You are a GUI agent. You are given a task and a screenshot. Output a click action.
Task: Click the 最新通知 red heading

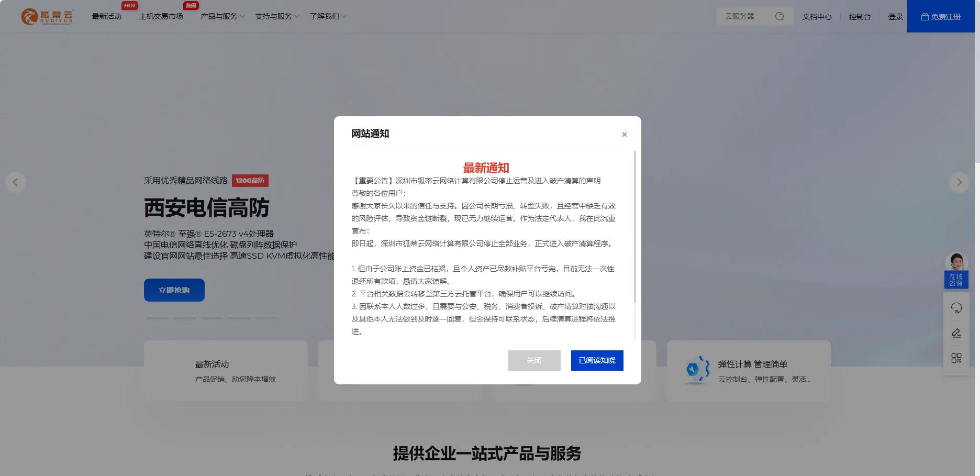(486, 168)
